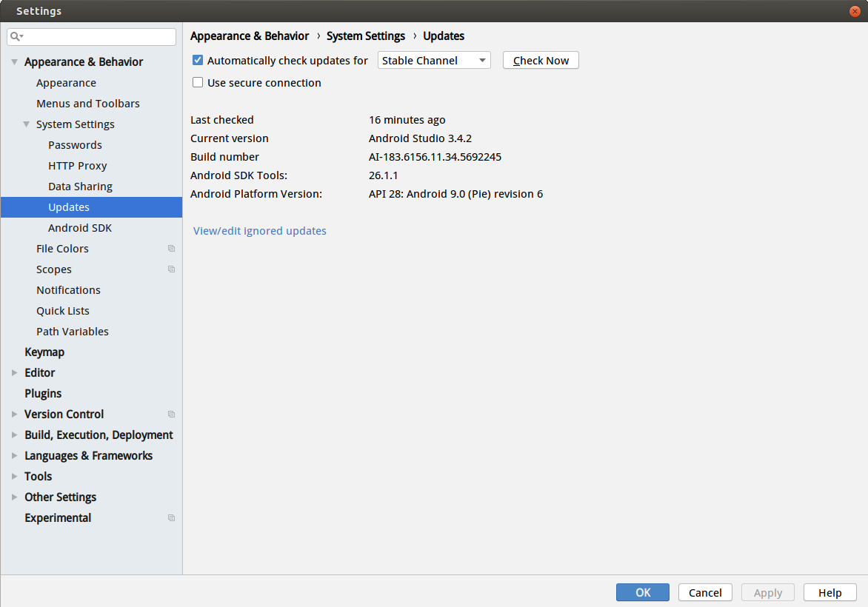The width and height of the screenshot is (868, 607).
Task: Select System Settings label in tree
Action: (76, 124)
